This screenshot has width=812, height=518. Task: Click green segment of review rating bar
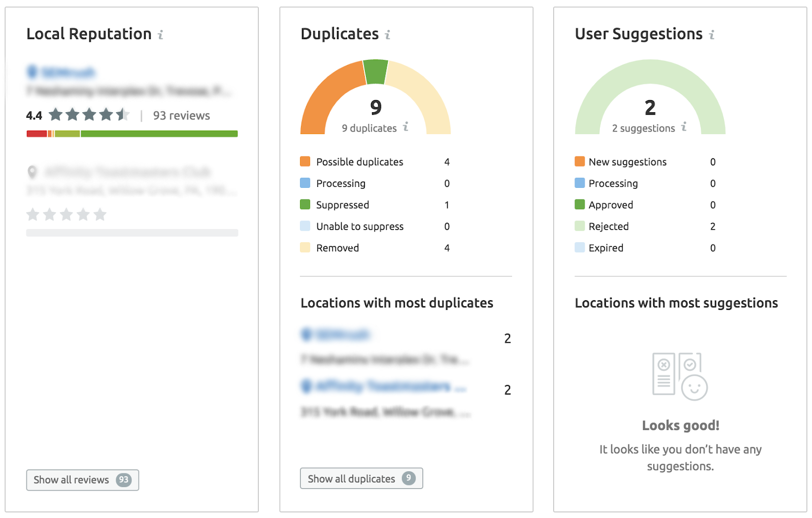tap(159, 134)
